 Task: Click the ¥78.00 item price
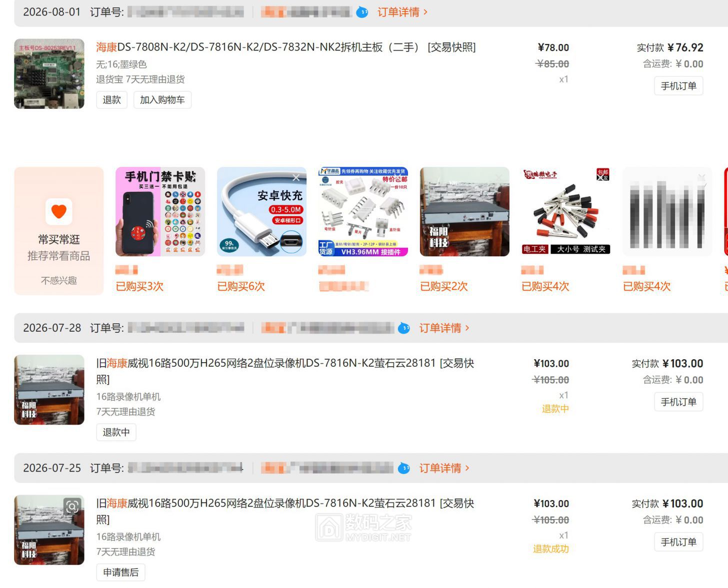[553, 47]
